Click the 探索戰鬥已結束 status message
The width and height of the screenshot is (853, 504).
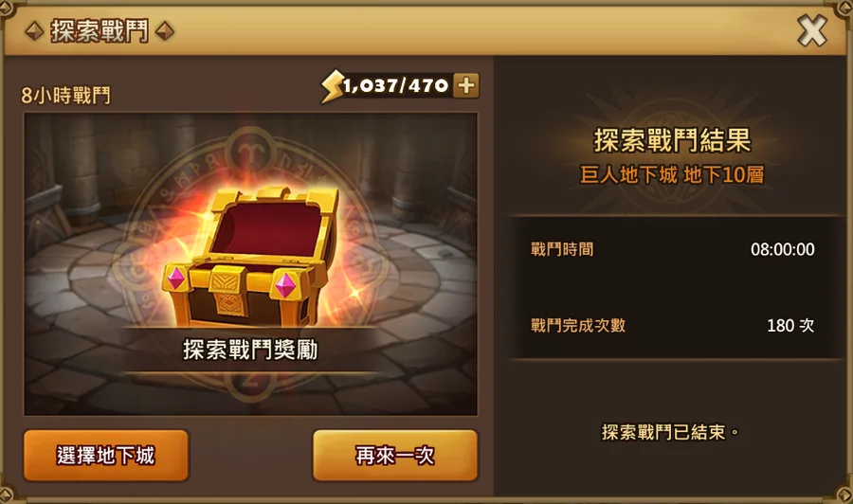[x=670, y=433]
